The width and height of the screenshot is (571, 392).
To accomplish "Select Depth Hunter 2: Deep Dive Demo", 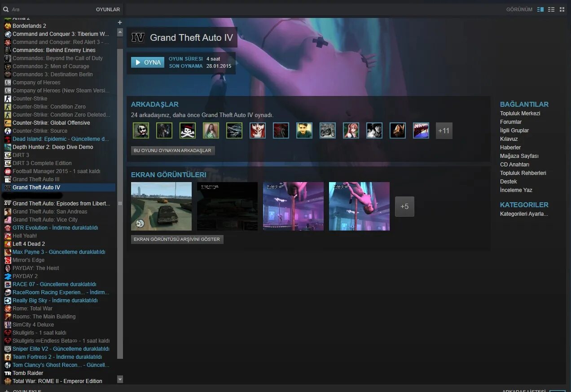I will coord(53,147).
